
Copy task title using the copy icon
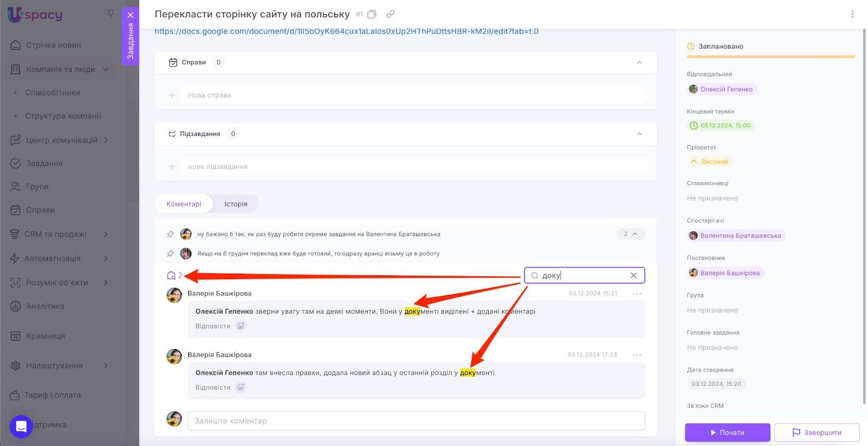click(372, 14)
